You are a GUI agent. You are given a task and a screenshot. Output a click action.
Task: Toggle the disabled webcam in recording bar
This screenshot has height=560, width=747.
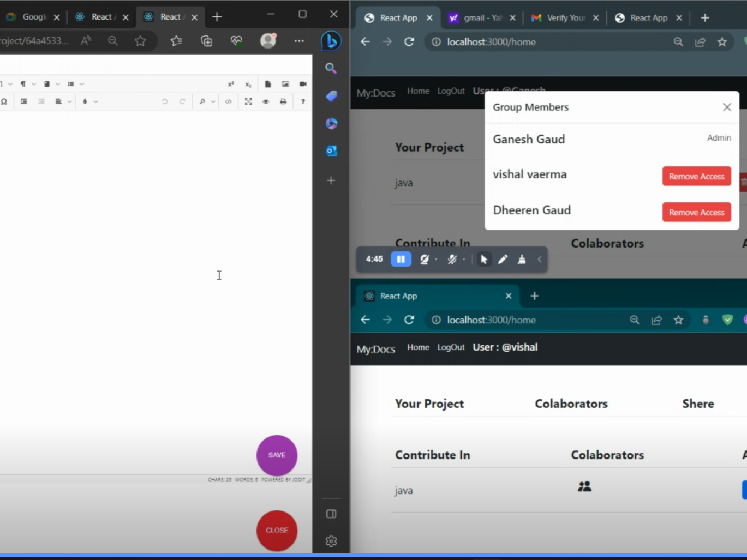425,260
